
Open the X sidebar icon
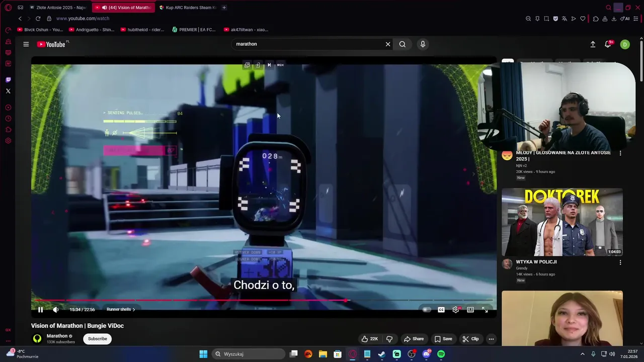(x=8, y=91)
